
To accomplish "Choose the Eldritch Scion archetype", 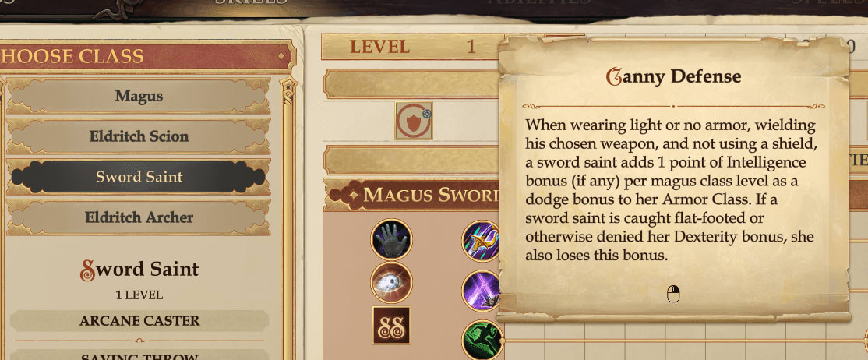I will [x=139, y=136].
